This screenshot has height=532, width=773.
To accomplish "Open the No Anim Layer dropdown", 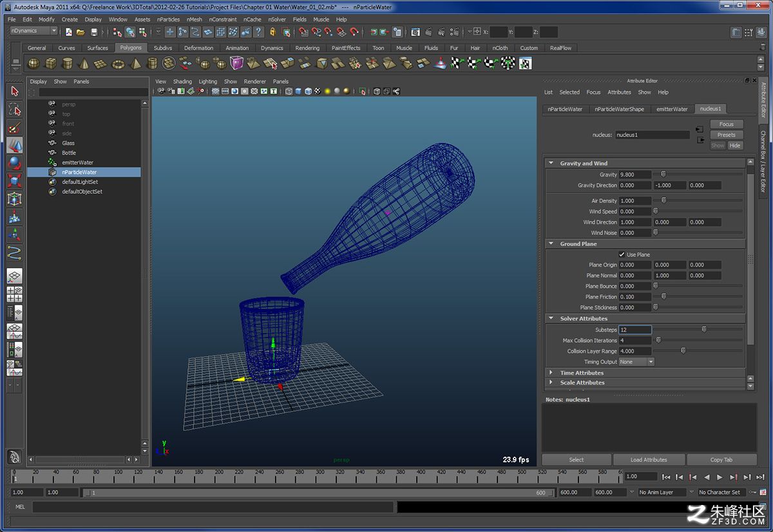I will click(x=661, y=492).
